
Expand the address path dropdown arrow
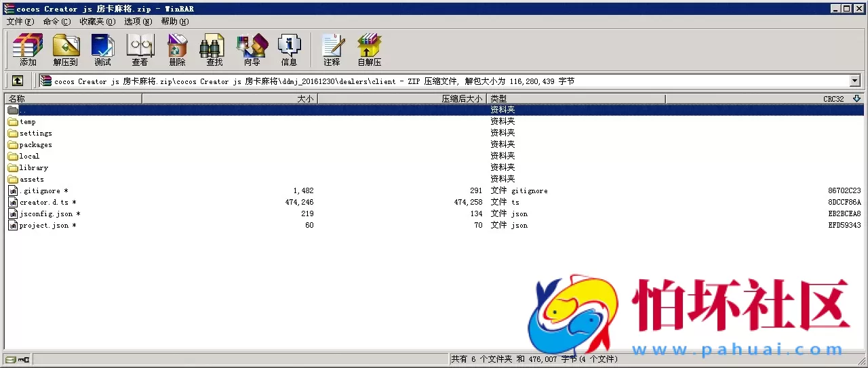(x=854, y=81)
